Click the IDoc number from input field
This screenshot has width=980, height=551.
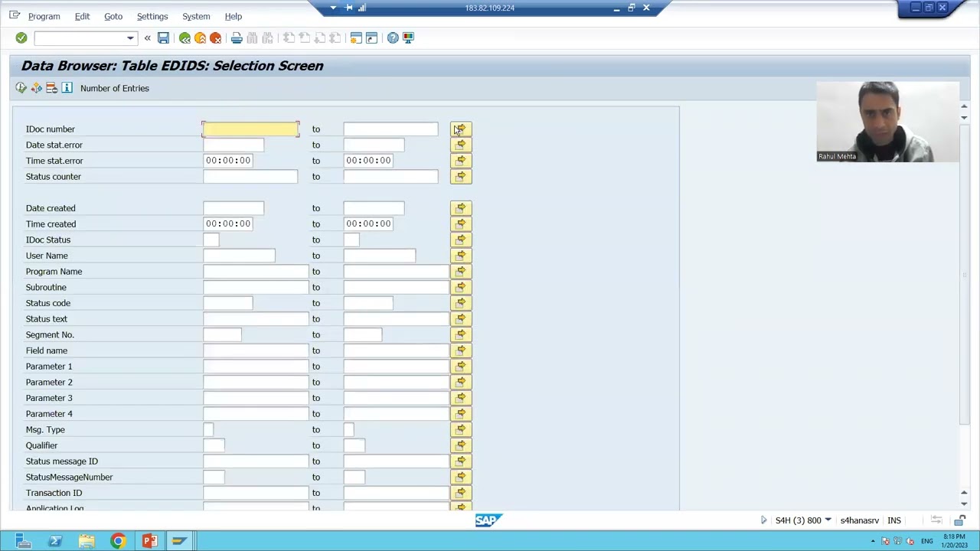click(250, 129)
